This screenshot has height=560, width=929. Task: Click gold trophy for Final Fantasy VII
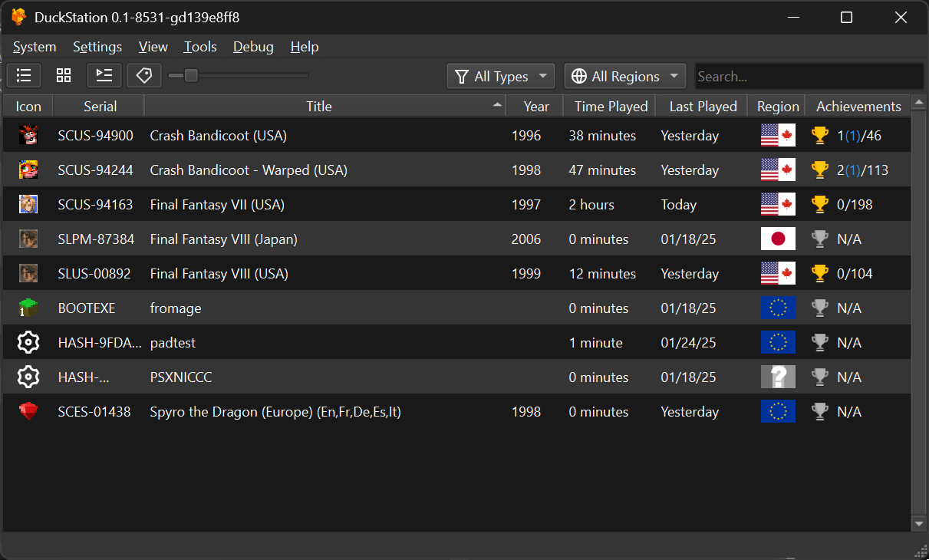click(x=820, y=205)
